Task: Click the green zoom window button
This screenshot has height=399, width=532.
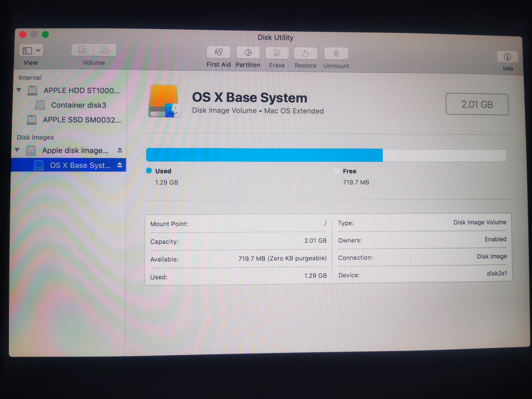Action: [45, 35]
